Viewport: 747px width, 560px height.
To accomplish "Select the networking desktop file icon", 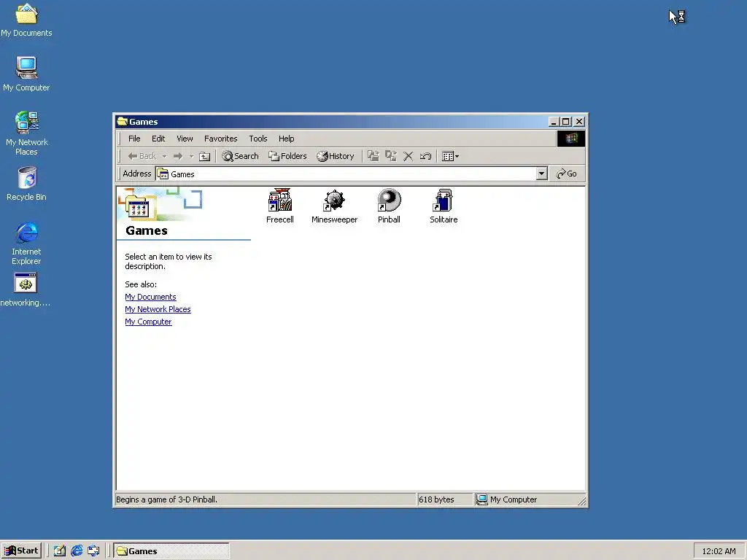I will point(26,289).
